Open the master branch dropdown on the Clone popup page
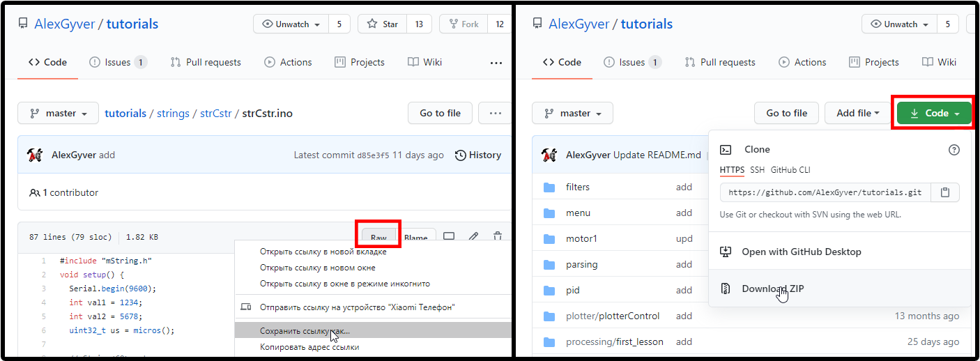Screen dimensions: 980x361 point(572,113)
